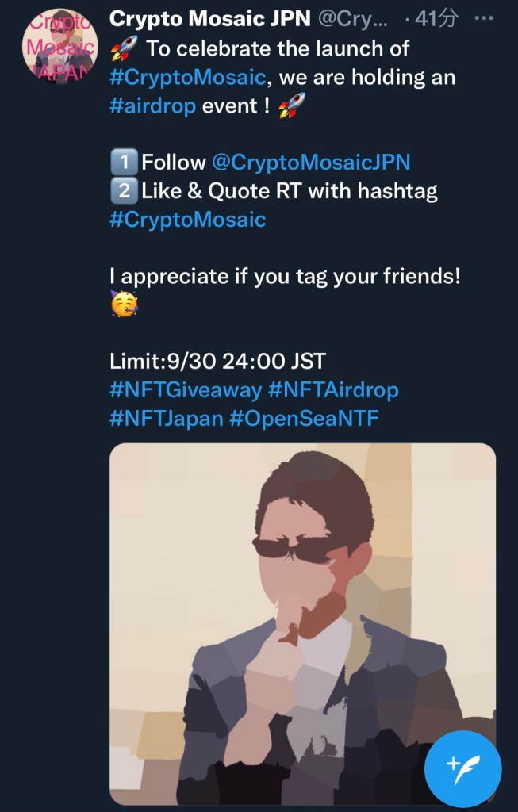This screenshot has width=518, height=812.
Task: Tap the truncated @Cry... account handle
Action: pyautogui.click(x=350, y=19)
